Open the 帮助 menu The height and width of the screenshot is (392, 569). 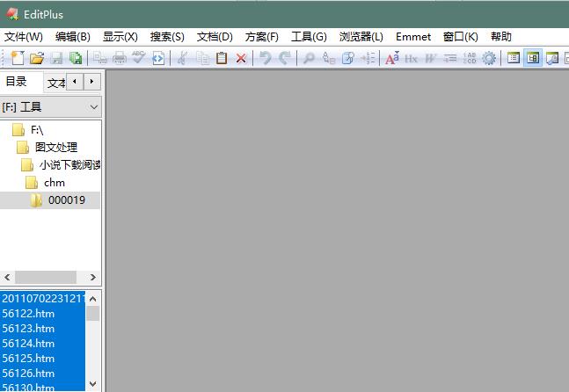(x=501, y=37)
